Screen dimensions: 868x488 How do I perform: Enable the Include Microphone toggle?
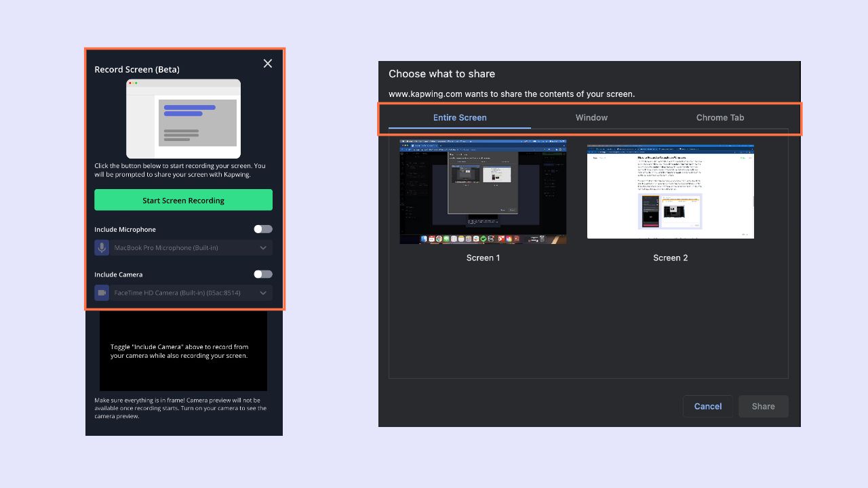pos(263,229)
